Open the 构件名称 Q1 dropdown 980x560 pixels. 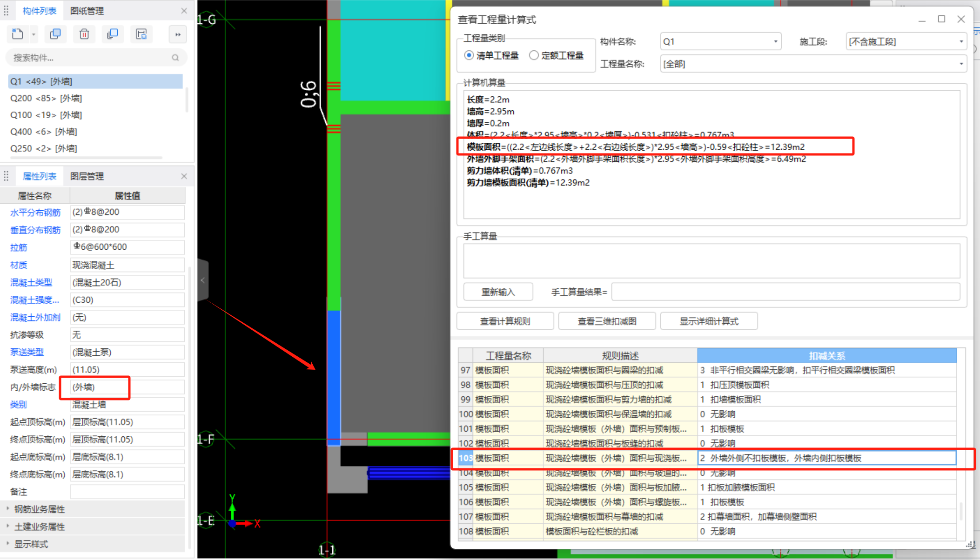tap(720, 41)
